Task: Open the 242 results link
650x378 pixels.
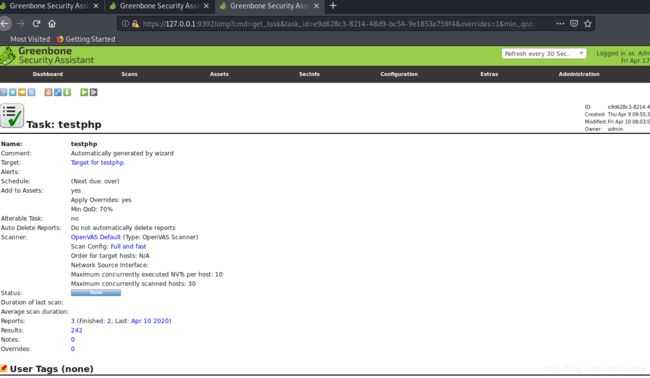Action: coord(76,330)
